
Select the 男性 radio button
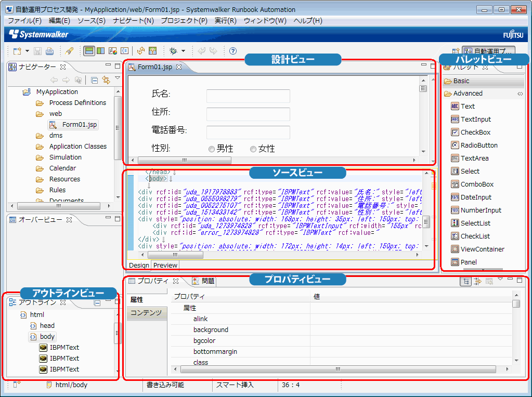211,149
